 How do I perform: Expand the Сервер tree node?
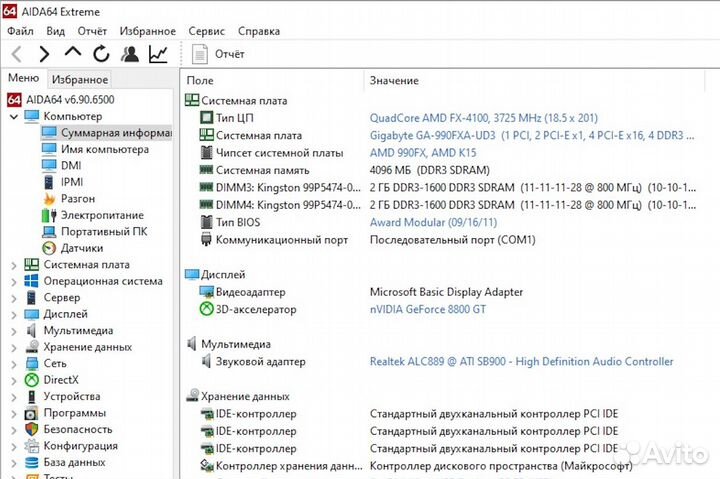click(14, 298)
